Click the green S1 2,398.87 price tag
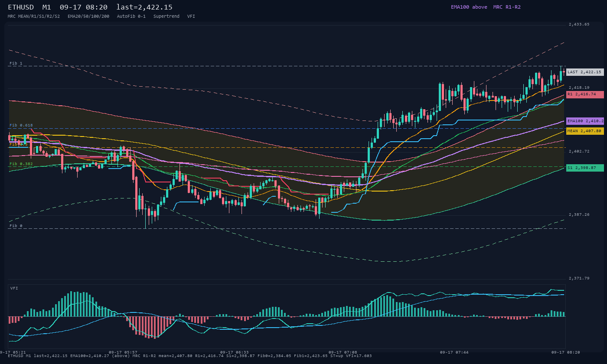Viewport: 607px width, 364px height. click(x=585, y=168)
